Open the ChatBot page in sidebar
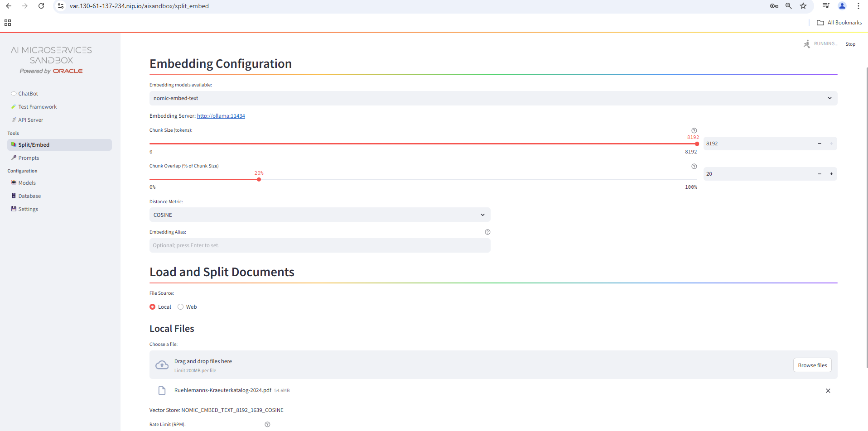Screen dimensions: 868x431 click(28, 94)
